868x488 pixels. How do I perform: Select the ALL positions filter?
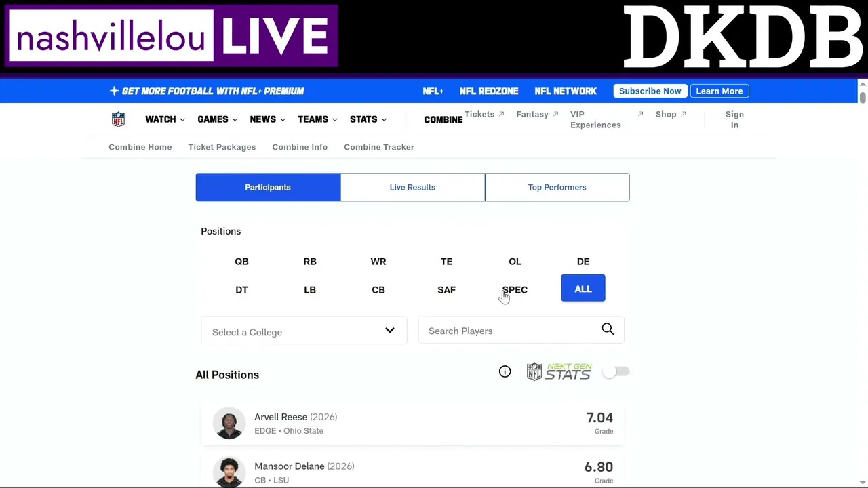click(x=583, y=289)
